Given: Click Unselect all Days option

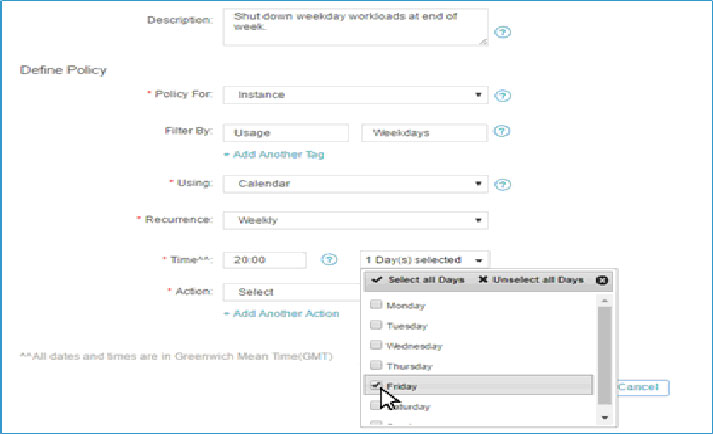Looking at the screenshot, I should coord(531,280).
